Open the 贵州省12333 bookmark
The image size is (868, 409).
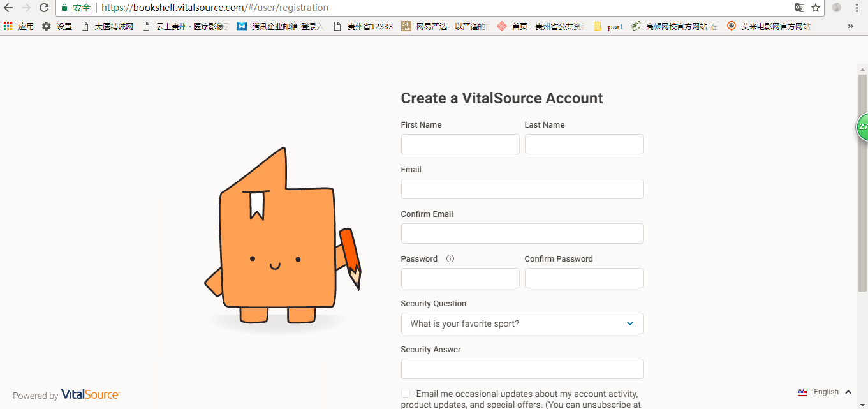[364, 26]
